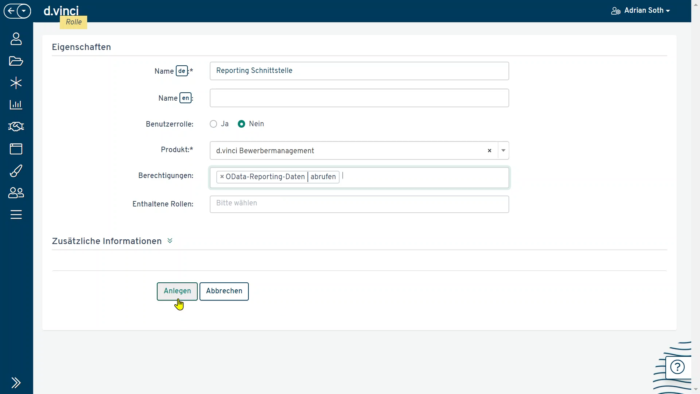Click the d.vinci Bewerbermanagement product text
The width and height of the screenshot is (700, 394).
(x=265, y=151)
